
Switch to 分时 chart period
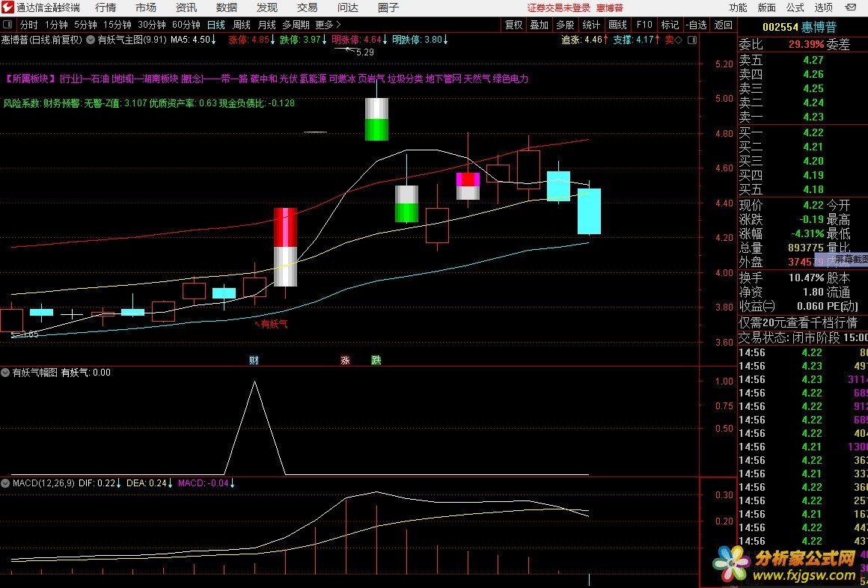click(28, 25)
